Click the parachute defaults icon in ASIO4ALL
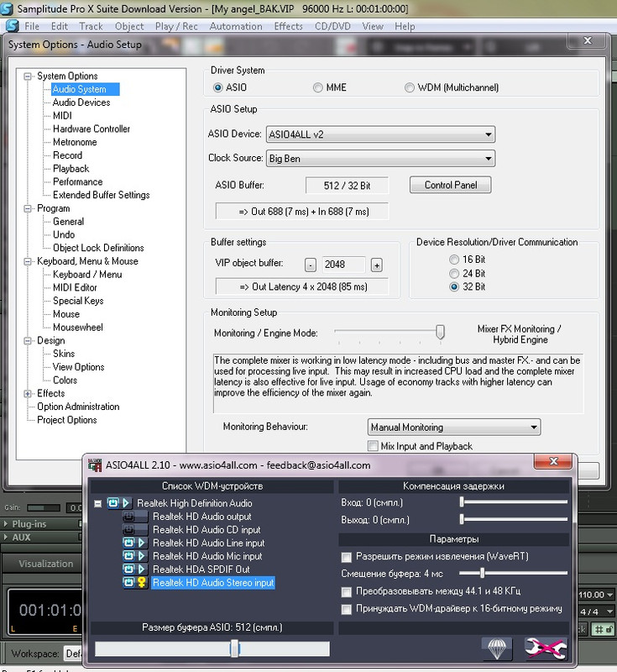 coord(497,648)
